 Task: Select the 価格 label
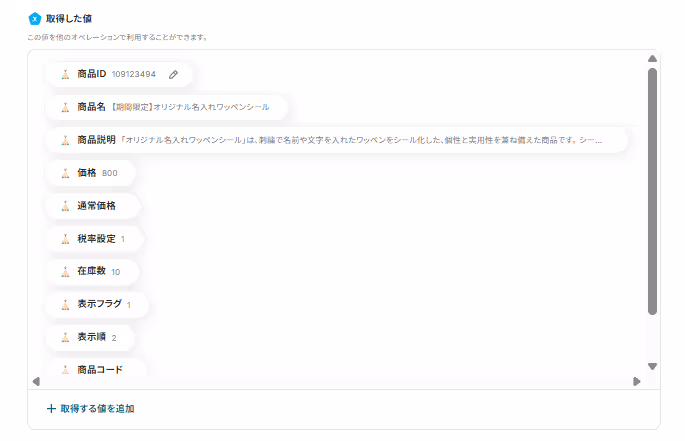(x=86, y=173)
